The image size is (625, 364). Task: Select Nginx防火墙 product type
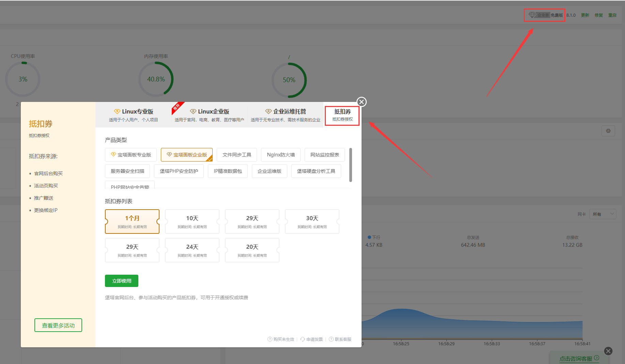pos(281,155)
